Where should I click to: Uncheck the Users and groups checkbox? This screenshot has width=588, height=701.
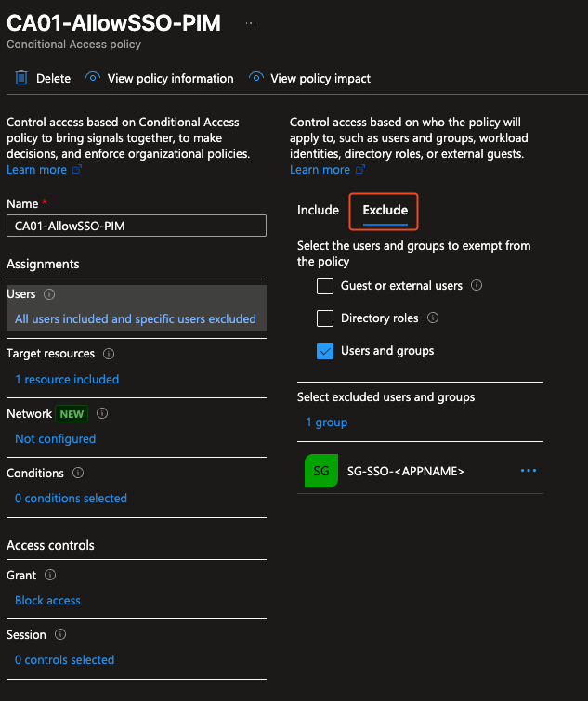(325, 351)
